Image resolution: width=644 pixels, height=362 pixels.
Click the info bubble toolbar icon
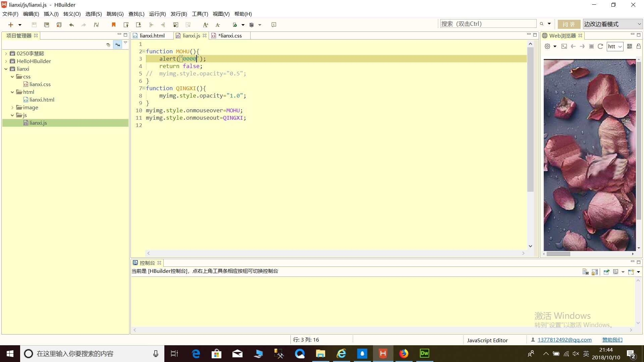tap(274, 25)
